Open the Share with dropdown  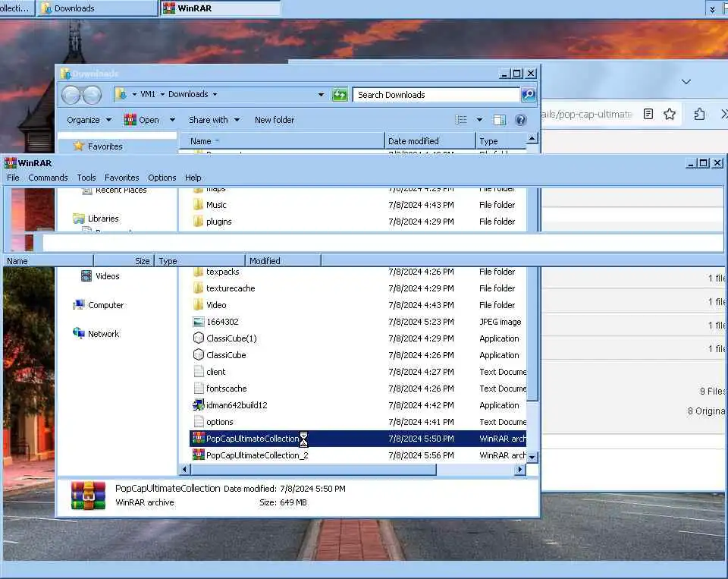[x=214, y=120]
